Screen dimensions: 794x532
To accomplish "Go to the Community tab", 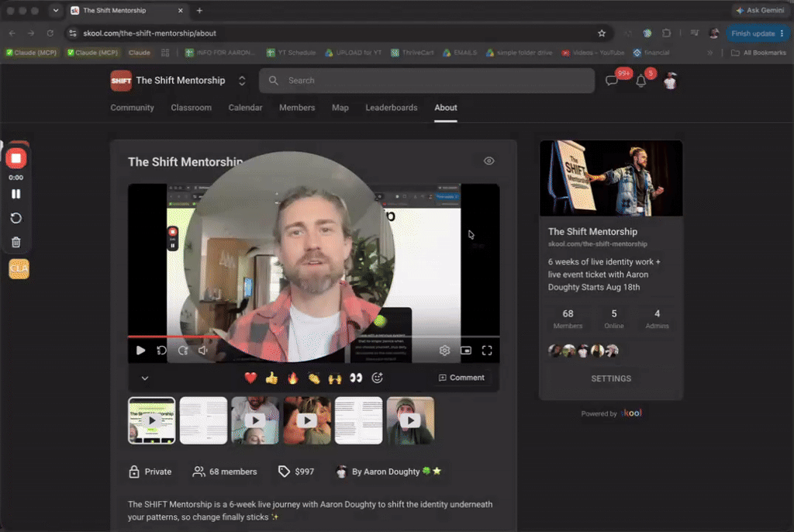I will pos(132,108).
